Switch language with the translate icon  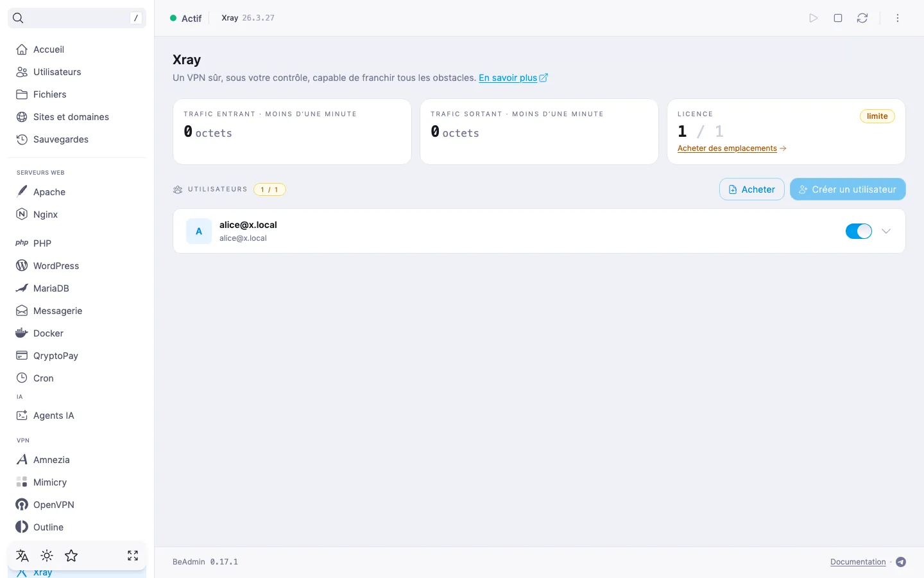click(22, 556)
